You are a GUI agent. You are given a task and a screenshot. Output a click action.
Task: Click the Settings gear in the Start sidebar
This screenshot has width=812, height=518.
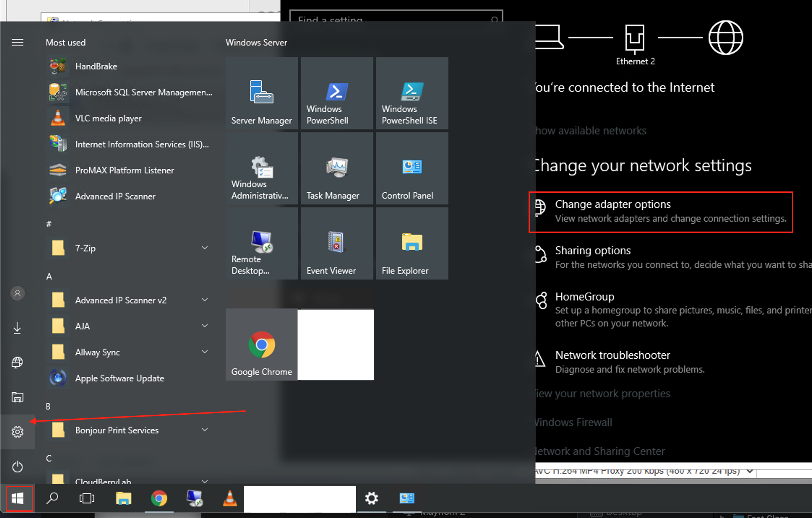pyautogui.click(x=17, y=432)
